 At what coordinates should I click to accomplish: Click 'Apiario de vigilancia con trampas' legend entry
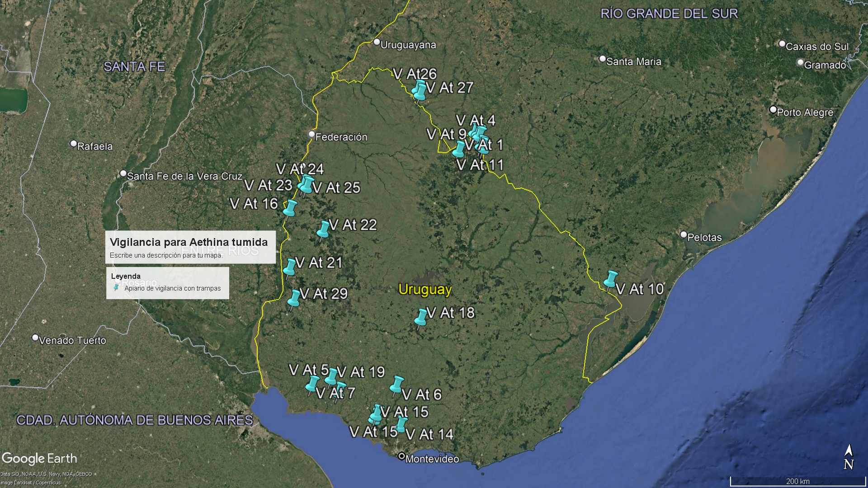click(x=173, y=288)
